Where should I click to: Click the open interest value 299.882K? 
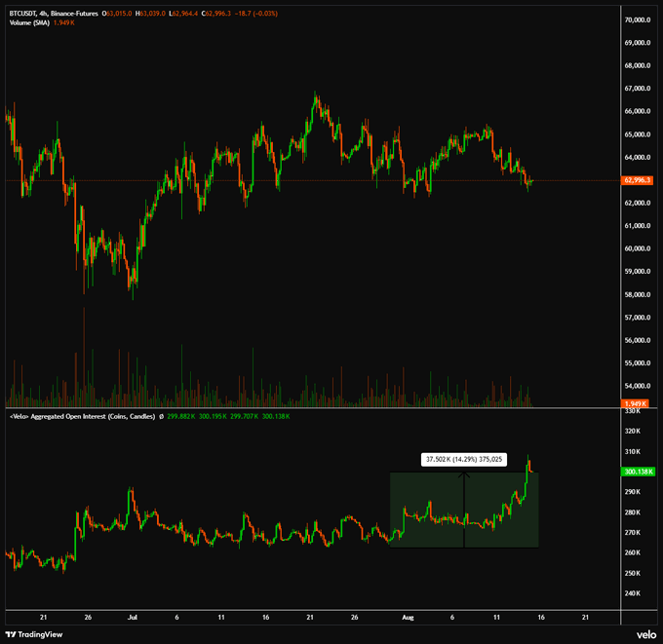point(181,417)
